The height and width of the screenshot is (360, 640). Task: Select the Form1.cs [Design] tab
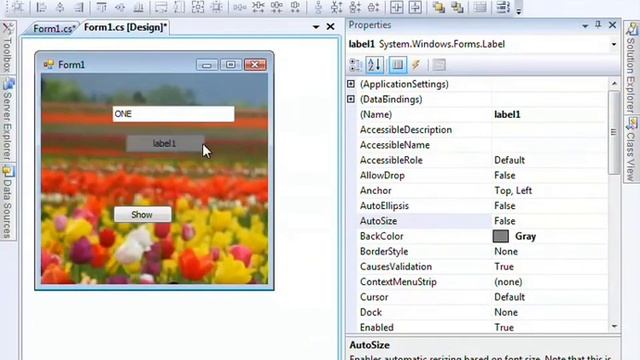(125, 27)
